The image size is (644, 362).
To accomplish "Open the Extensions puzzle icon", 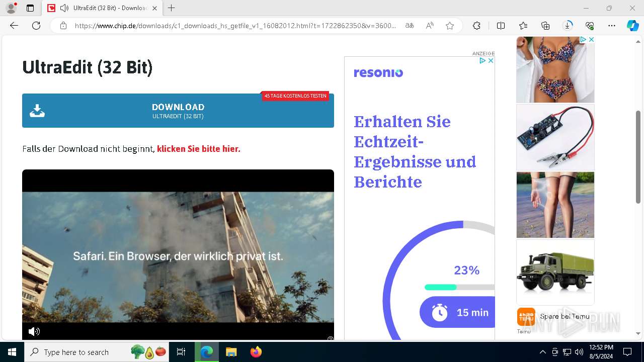I will tap(476, 26).
